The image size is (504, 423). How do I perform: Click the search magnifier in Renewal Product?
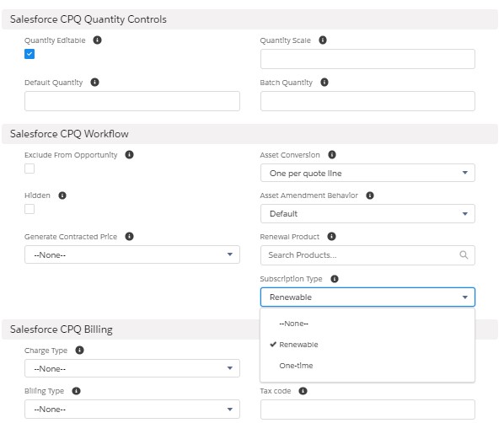464,254
